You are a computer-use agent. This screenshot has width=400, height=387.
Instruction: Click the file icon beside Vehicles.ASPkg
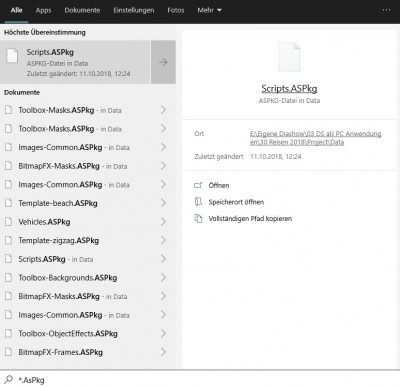pyautogui.click(x=9, y=221)
